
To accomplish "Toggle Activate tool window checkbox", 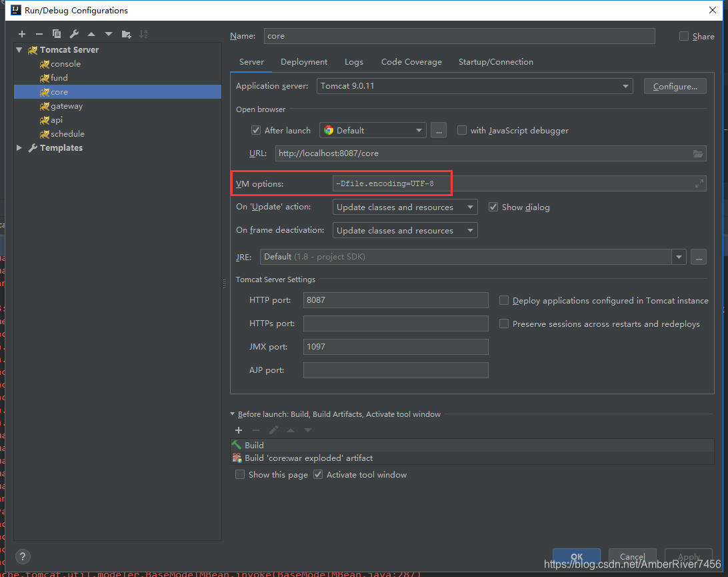I will pos(318,475).
